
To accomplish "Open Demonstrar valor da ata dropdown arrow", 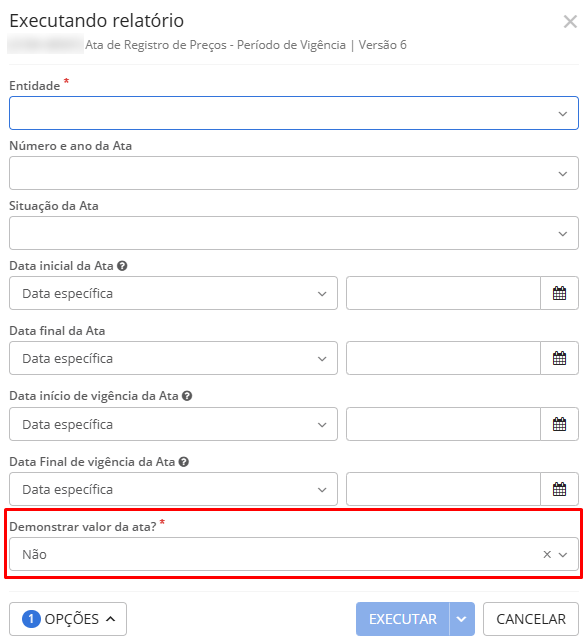I will click(563, 554).
